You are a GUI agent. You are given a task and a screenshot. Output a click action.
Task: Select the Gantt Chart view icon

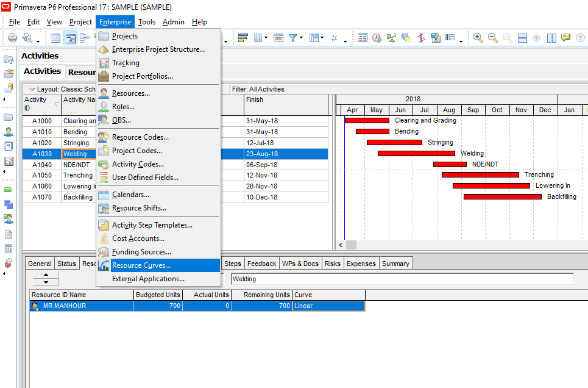tap(70, 38)
